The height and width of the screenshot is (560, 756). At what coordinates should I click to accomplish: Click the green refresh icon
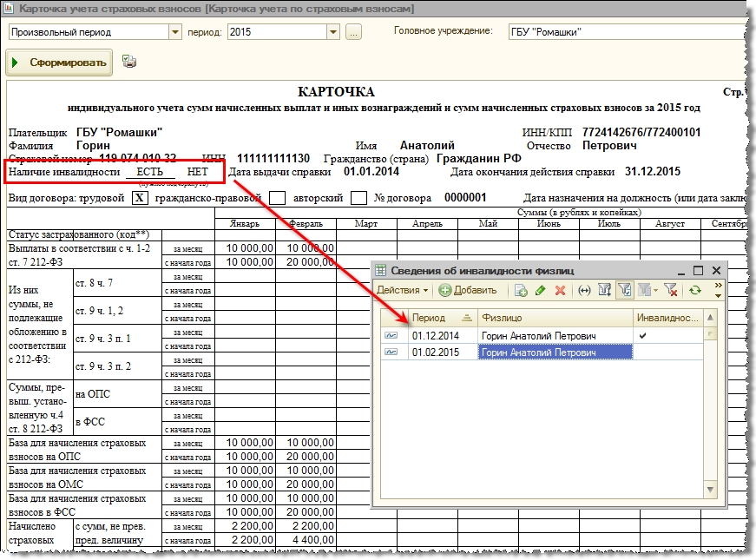point(694,290)
